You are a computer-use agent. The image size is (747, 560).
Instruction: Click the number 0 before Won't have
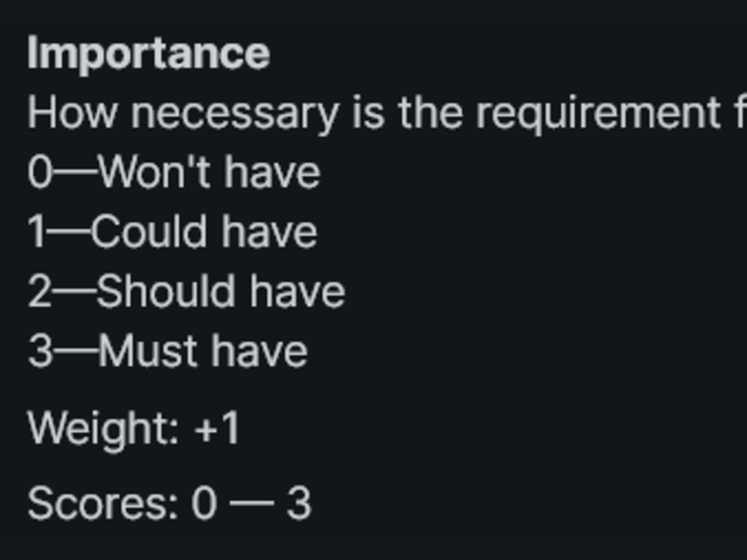(x=40, y=173)
